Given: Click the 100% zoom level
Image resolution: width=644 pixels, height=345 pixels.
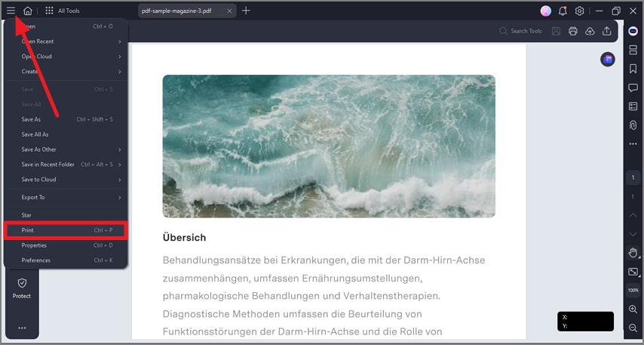Looking at the screenshot, I should coord(633,291).
